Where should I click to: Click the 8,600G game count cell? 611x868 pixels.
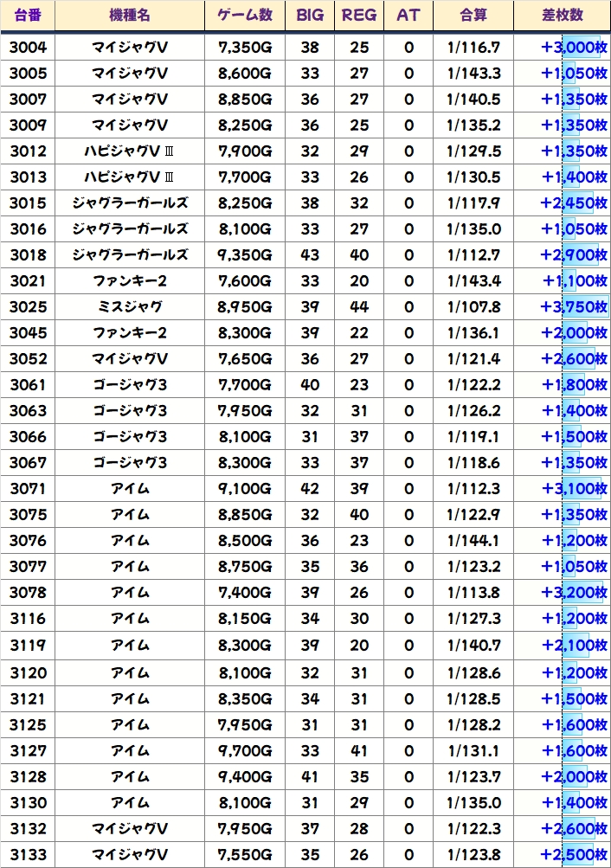[x=245, y=73]
